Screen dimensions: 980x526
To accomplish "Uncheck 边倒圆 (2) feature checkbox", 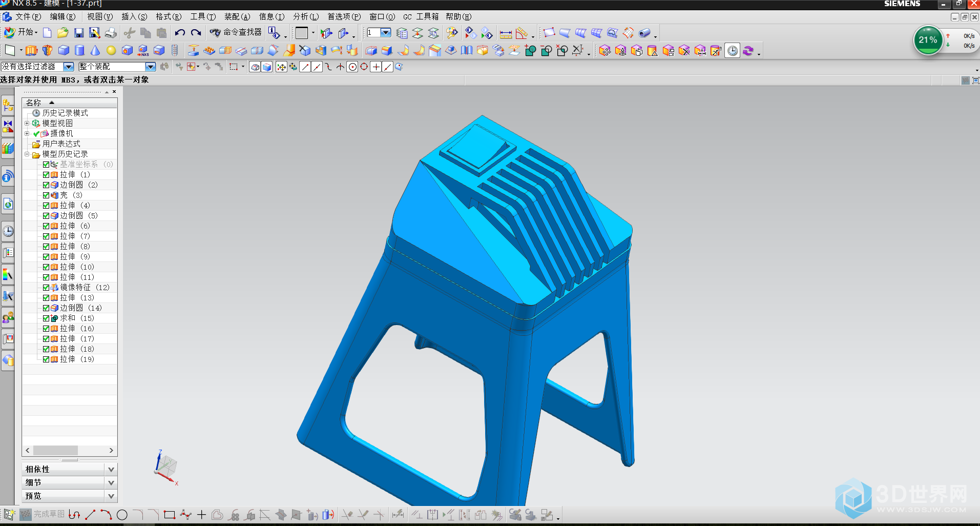I will (x=46, y=185).
